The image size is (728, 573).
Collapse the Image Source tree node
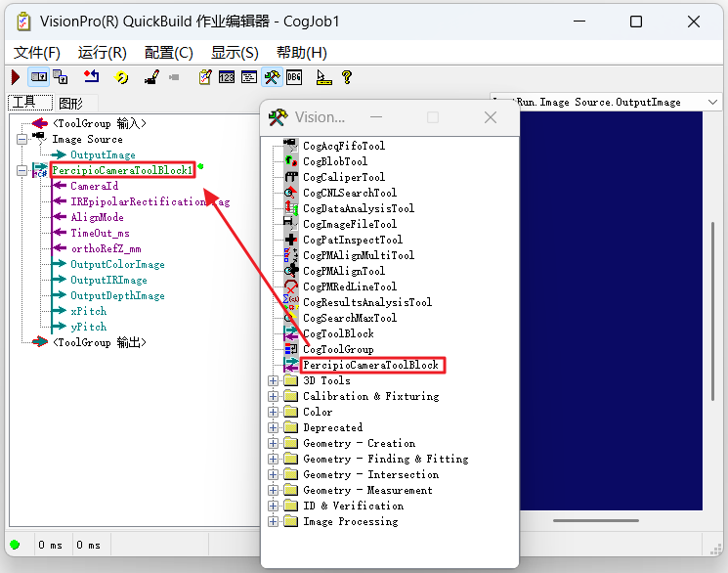point(21,140)
